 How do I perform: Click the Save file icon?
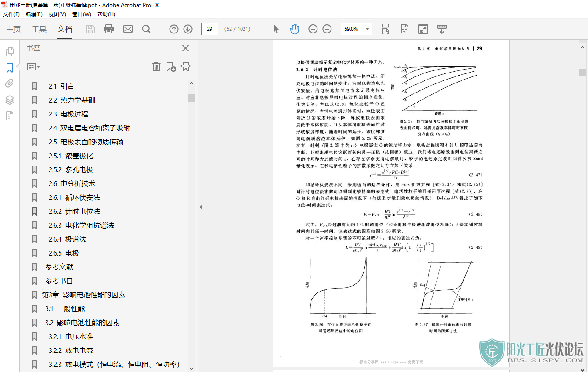click(90, 29)
